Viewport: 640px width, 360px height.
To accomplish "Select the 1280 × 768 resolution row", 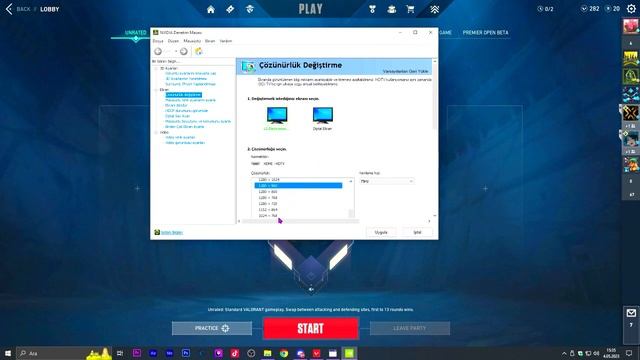I will point(298,198).
